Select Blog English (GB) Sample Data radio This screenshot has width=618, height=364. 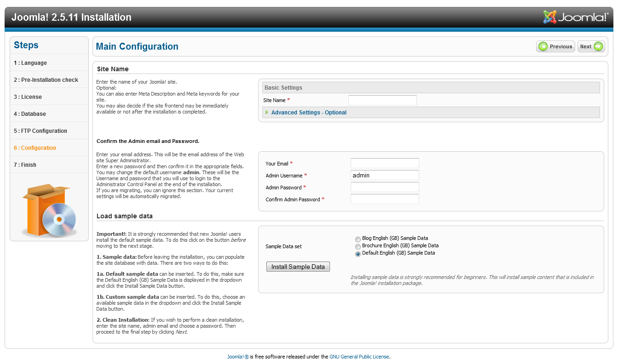[x=358, y=239]
